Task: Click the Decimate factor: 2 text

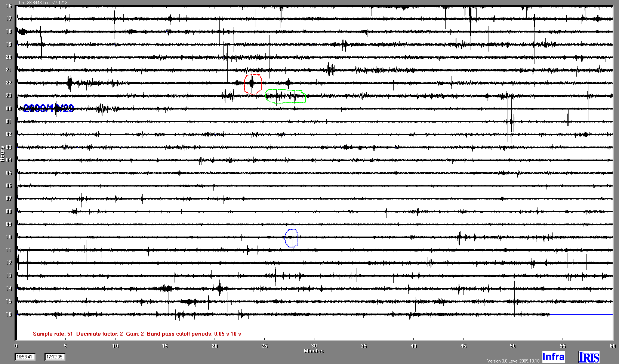Action: pyautogui.click(x=99, y=334)
